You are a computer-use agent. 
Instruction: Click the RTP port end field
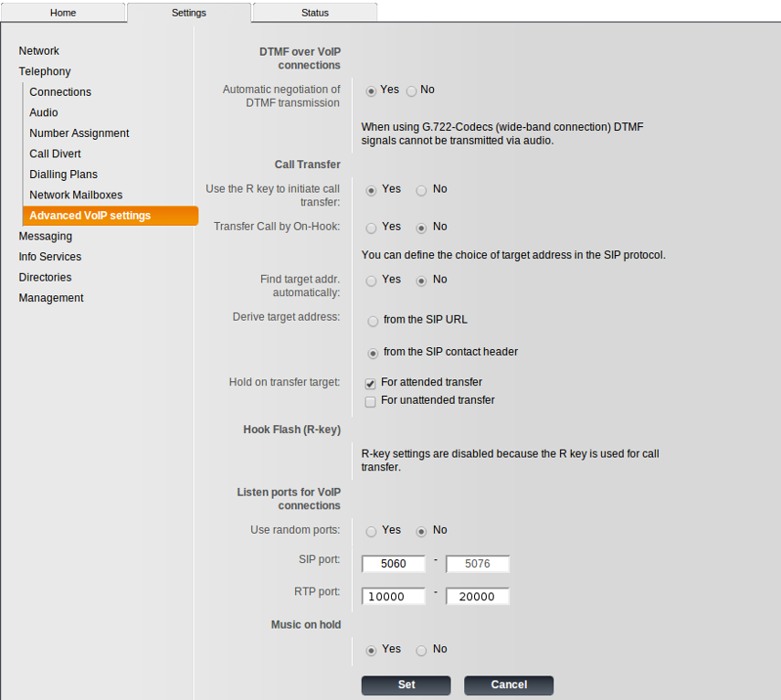click(x=478, y=597)
